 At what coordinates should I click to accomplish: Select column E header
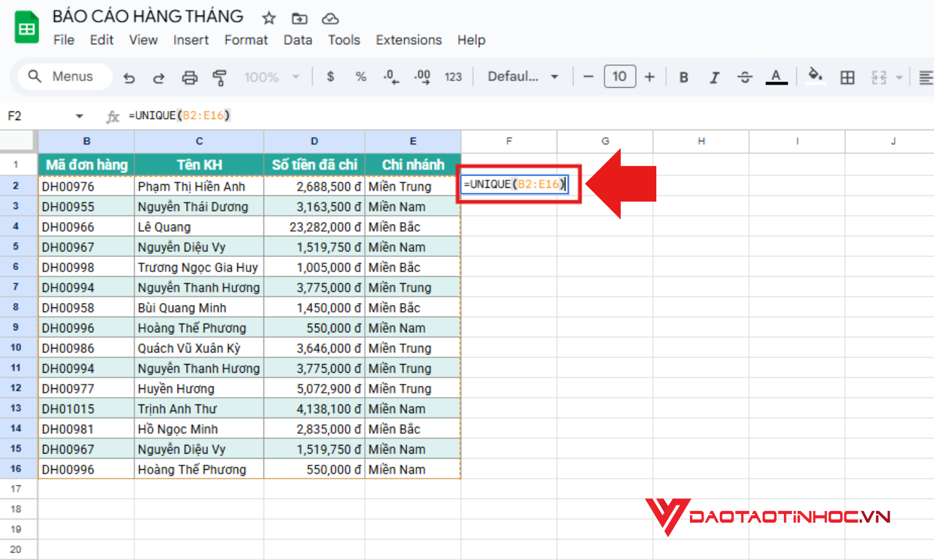click(x=413, y=141)
